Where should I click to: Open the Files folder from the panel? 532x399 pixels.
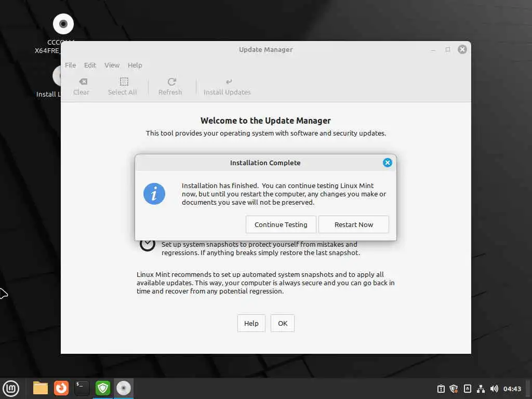41,388
